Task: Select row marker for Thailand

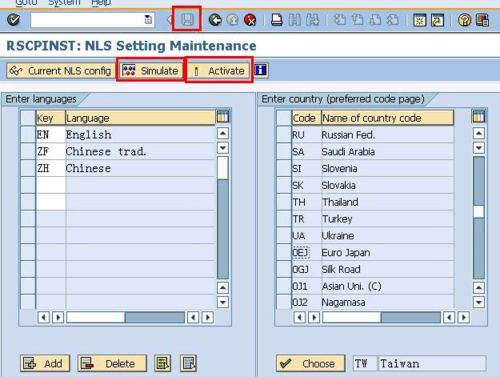Action: click(284, 202)
